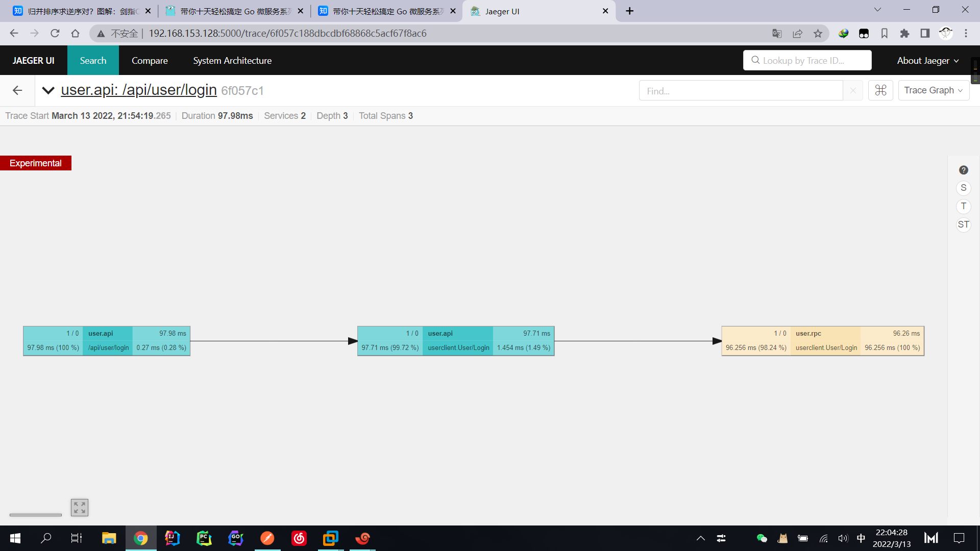This screenshot has width=980, height=551.
Task: Click the fit-to-view expand icon
Action: pyautogui.click(x=80, y=507)
